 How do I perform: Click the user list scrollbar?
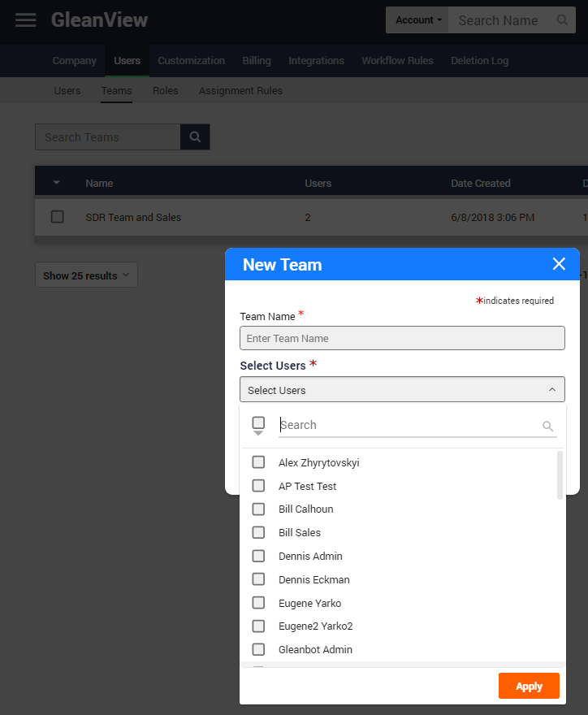tap(560, 475)
